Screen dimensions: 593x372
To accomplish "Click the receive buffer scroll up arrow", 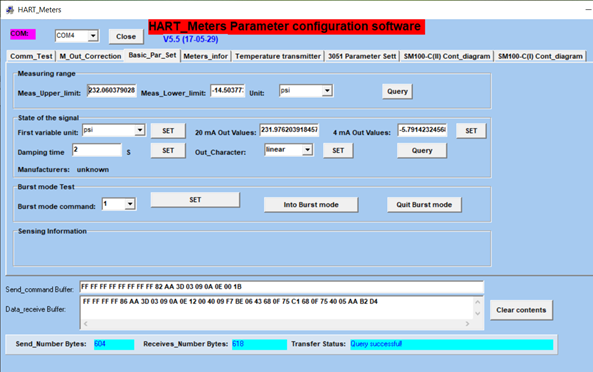I will point(478,302).
